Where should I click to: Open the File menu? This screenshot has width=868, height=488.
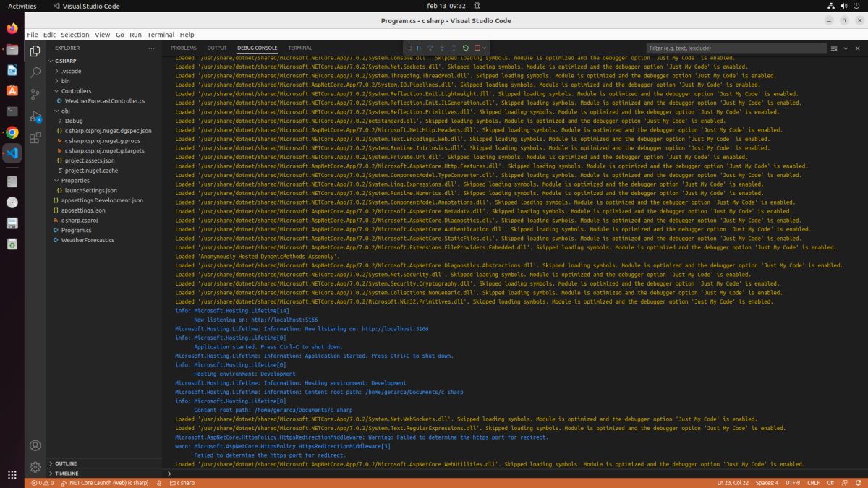click(x=32, y=35)
